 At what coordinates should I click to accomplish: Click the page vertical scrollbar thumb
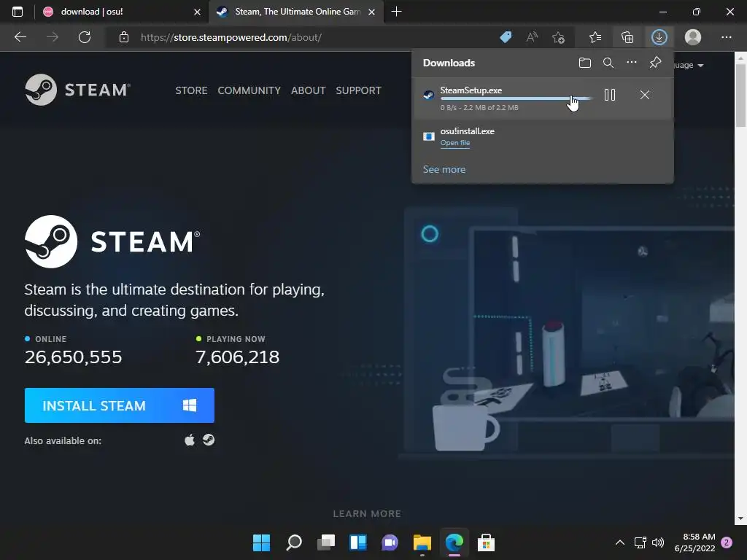pyautogui.click(x=740, y=94)
